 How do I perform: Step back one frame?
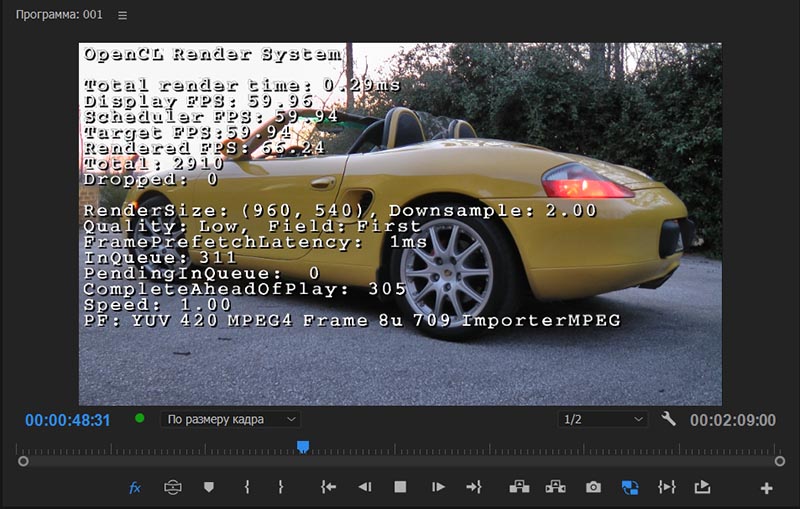click(x=364, y=487)
